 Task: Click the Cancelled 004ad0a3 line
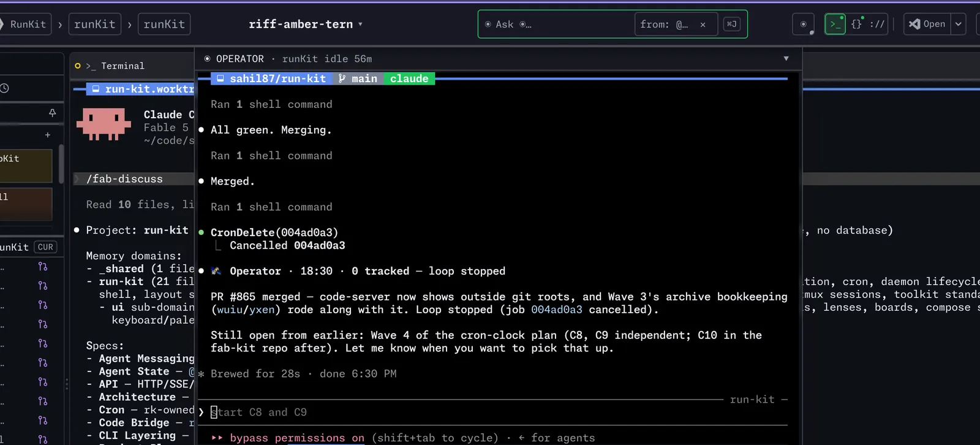[x=287, y=245]
